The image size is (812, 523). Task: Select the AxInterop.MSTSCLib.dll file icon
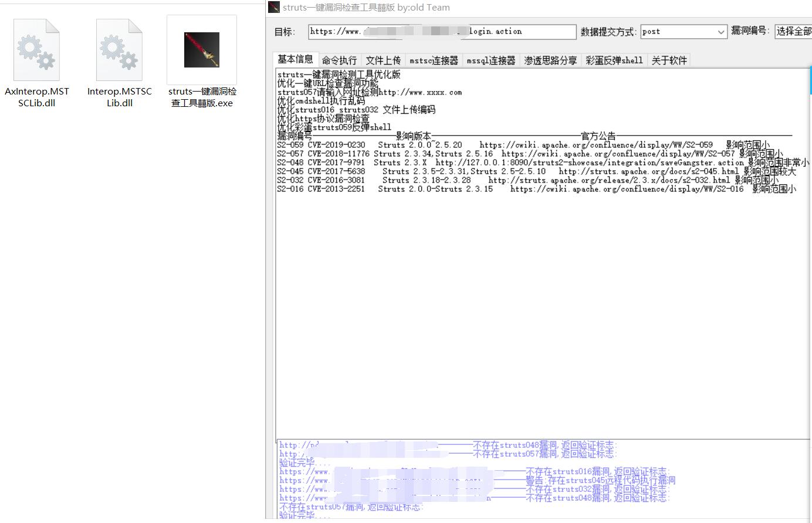(x=37, y=50)
